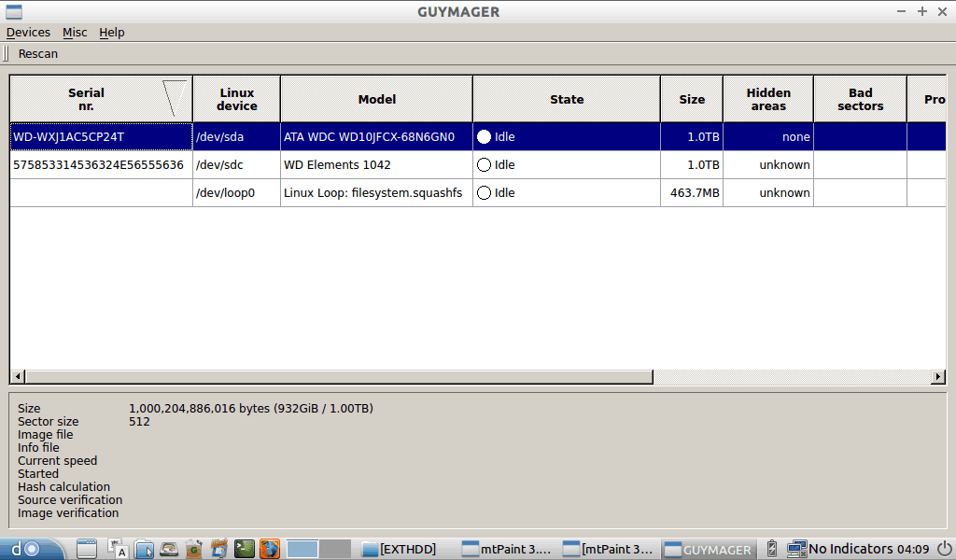
Task: Open the Help menu
Action: (112, 33)
